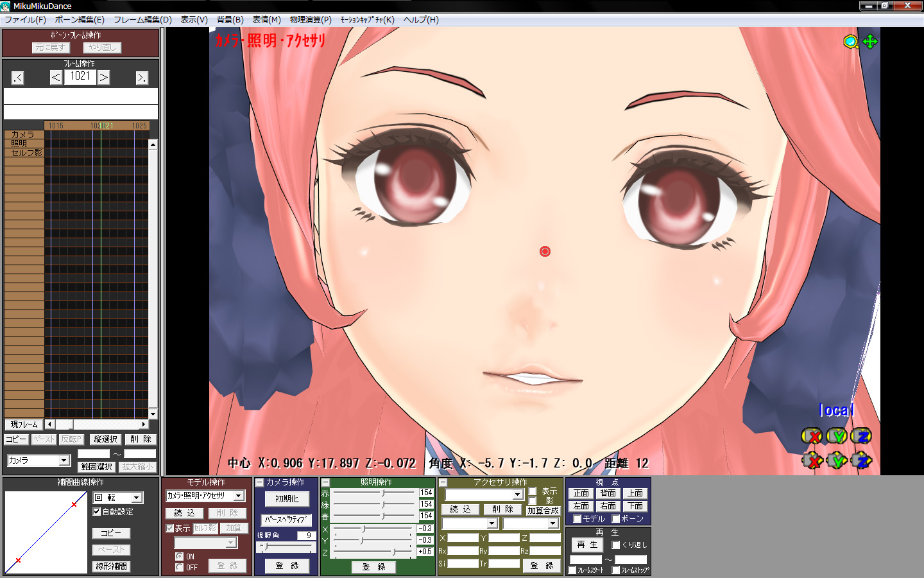
Task: Click the 再生 play button
Action: [587, 545]
